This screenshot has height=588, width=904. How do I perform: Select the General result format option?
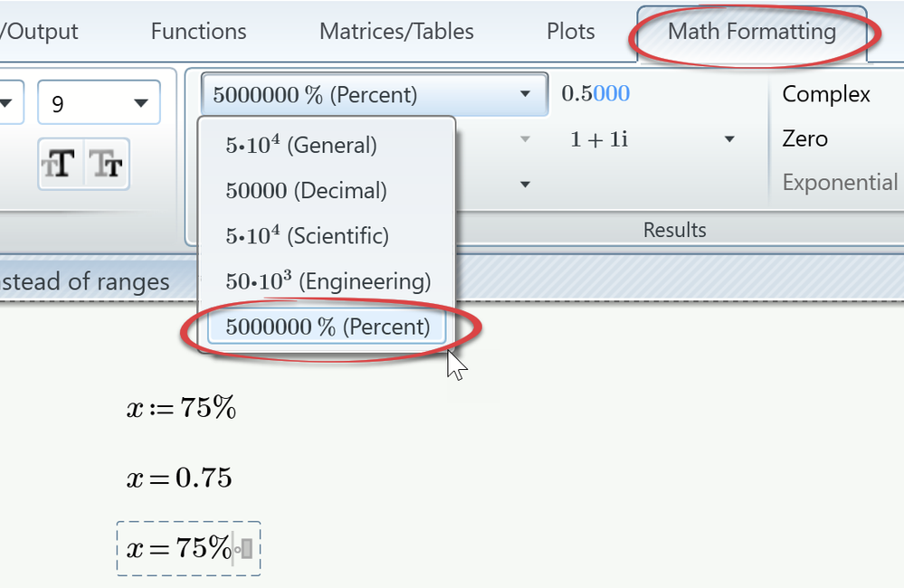[301, 145]
